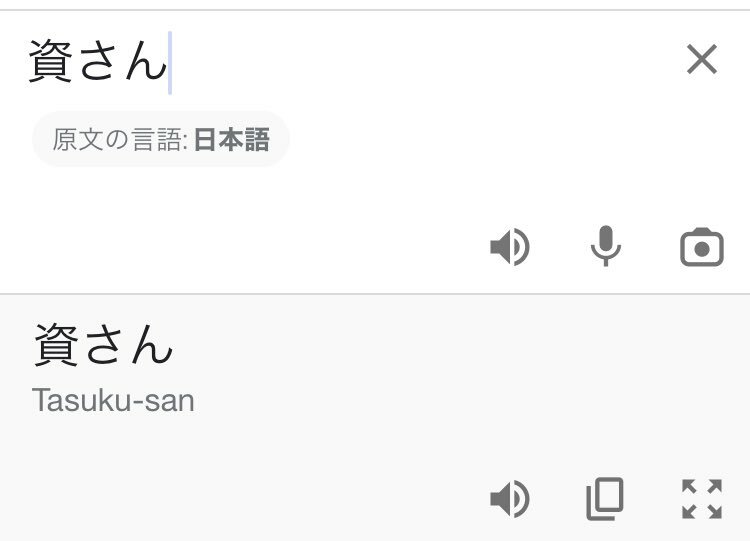This screenshot has height=541, width=750.
Task: Open camera translation with the camera icon
Action: pyautogui.click(x=702, y=247)
